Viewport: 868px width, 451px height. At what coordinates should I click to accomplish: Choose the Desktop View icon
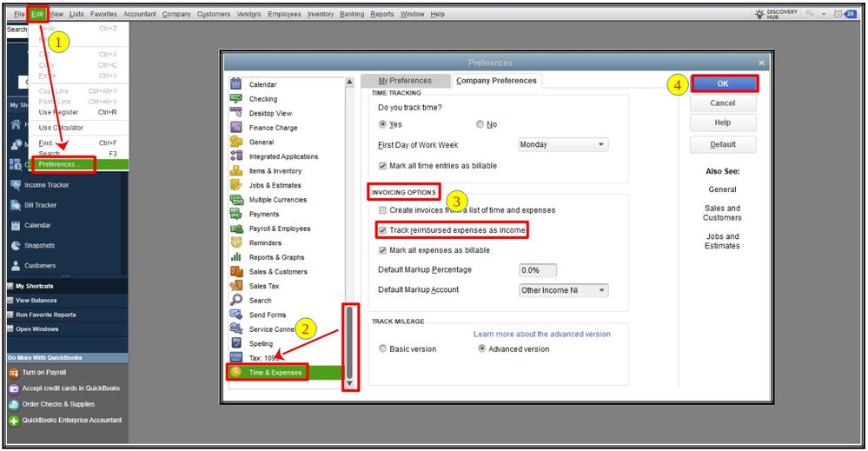click(x=235, y=113)
